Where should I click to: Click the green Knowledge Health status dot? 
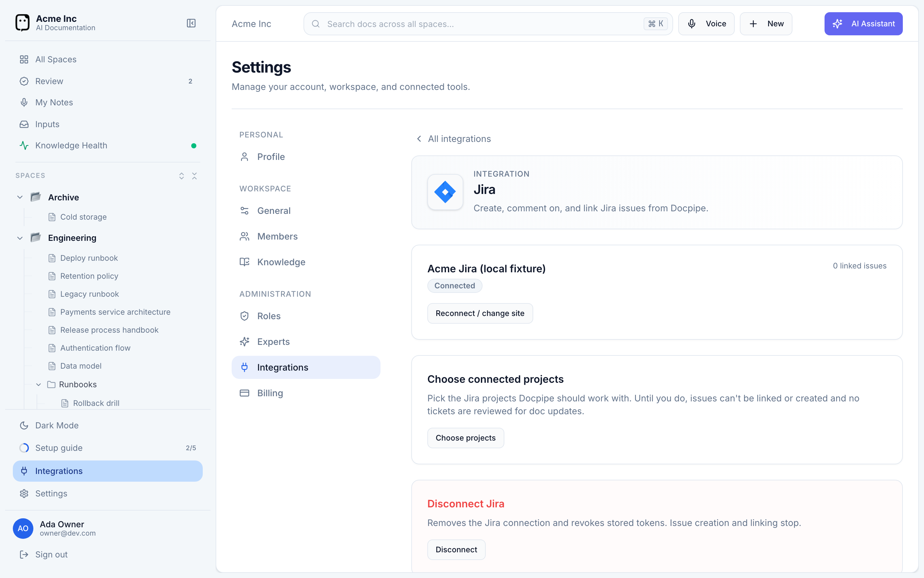[x=193, y=146]
